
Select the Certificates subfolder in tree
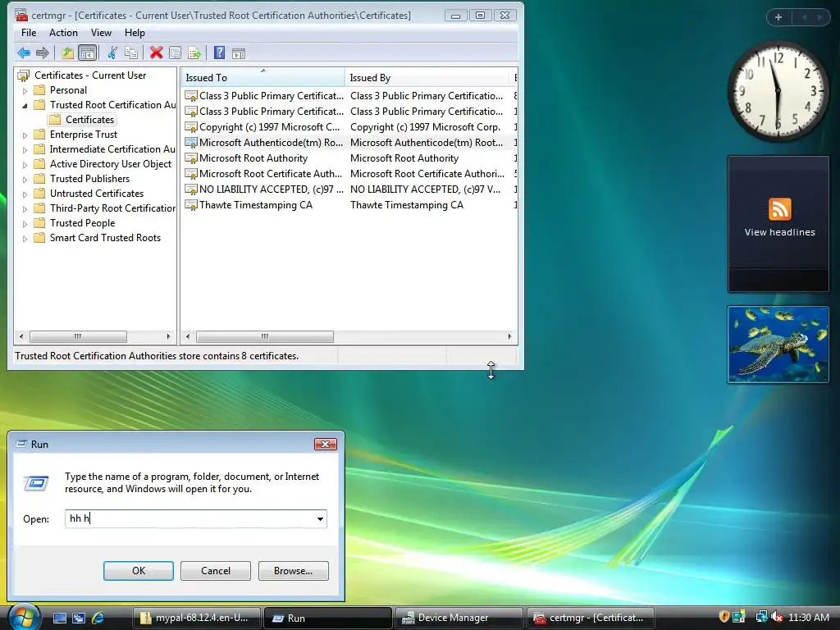[89, 120]
